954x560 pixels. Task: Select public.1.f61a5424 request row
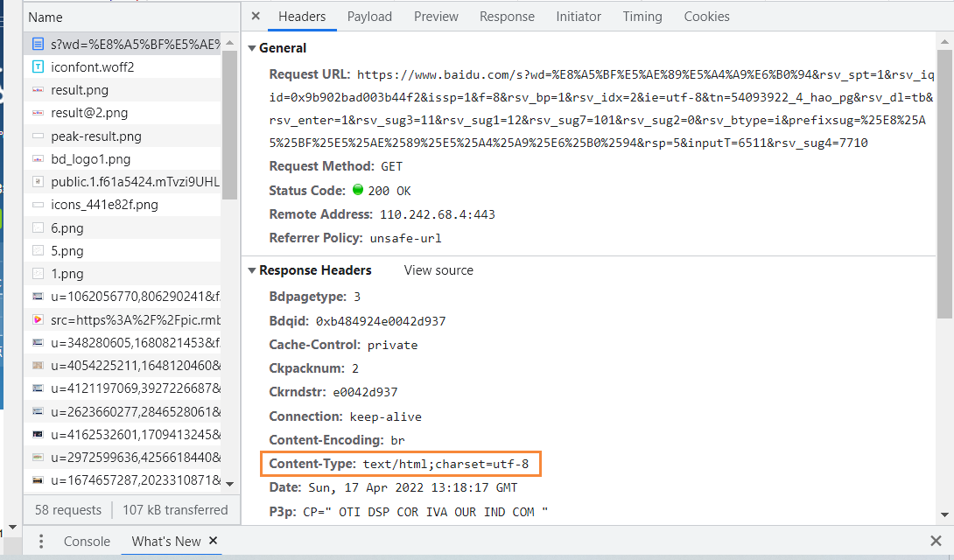tap(123, 182)
